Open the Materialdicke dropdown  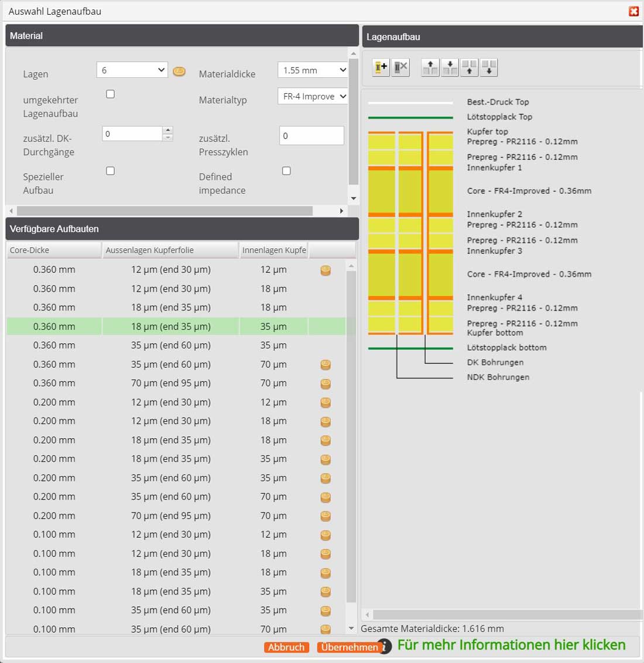coord(313,70)
